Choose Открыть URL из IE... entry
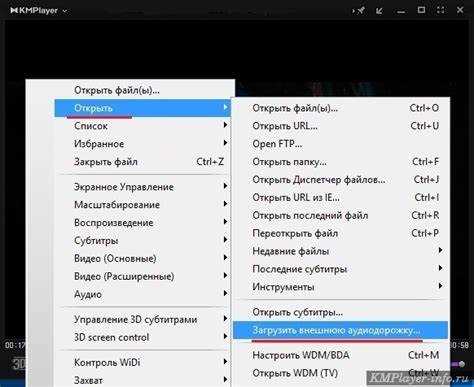 click(340, 198)
